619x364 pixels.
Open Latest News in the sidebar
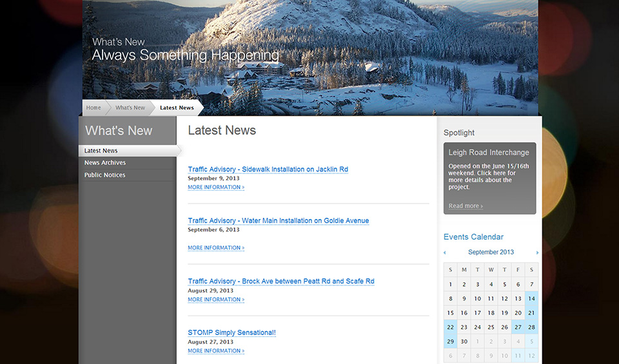(101, 151)
